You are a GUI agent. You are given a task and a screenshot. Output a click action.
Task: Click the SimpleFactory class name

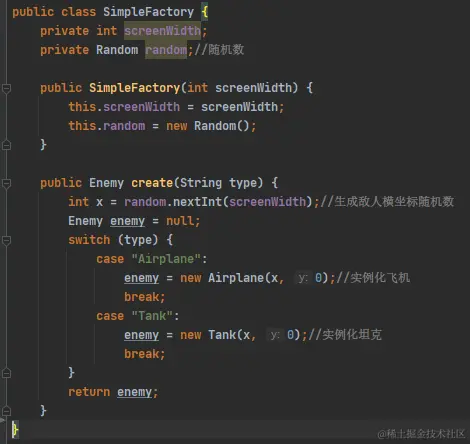[x=148, y=12]
